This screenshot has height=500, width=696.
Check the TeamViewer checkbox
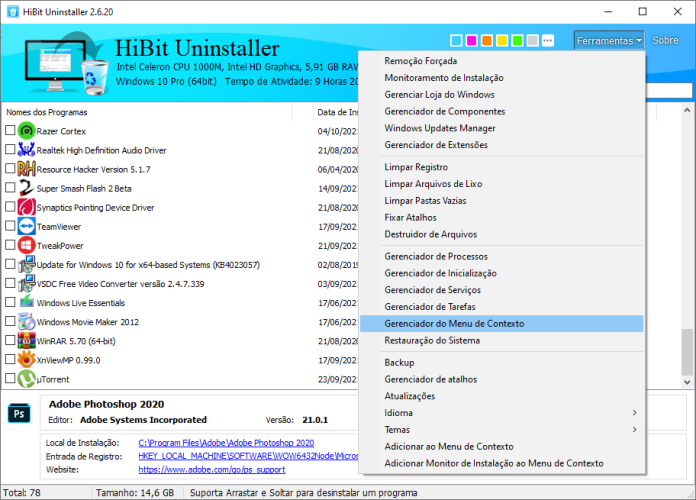click(x=10, y=226)
